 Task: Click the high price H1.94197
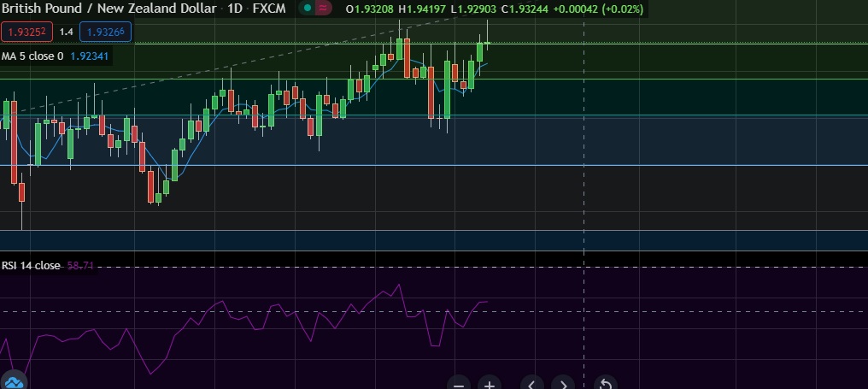click(x=422, y=9)
